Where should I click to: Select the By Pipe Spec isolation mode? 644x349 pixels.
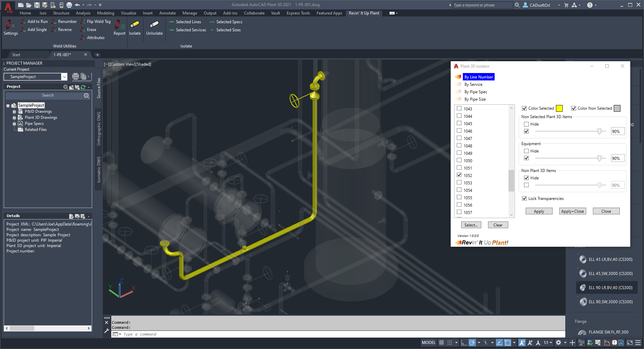[476, 92]
